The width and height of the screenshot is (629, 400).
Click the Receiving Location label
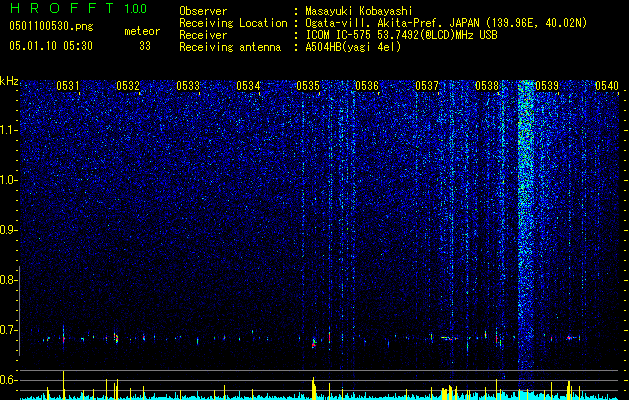pyautogui.click(x=233, y=23)
